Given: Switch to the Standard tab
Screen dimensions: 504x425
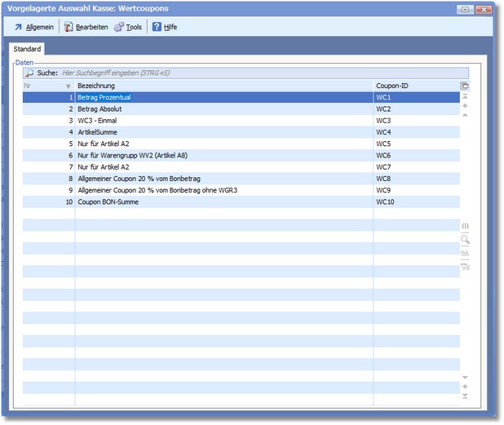Looking at the screenshot, I should tap(27, 50).
